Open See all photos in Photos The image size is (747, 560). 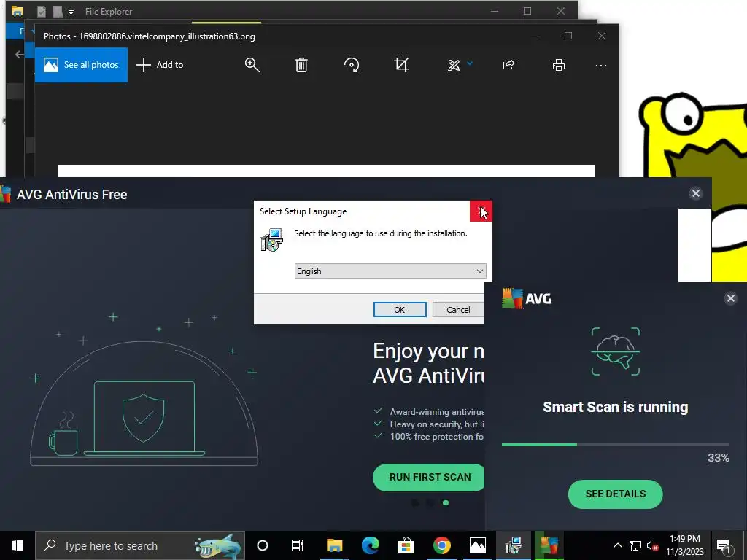(81, 65)
